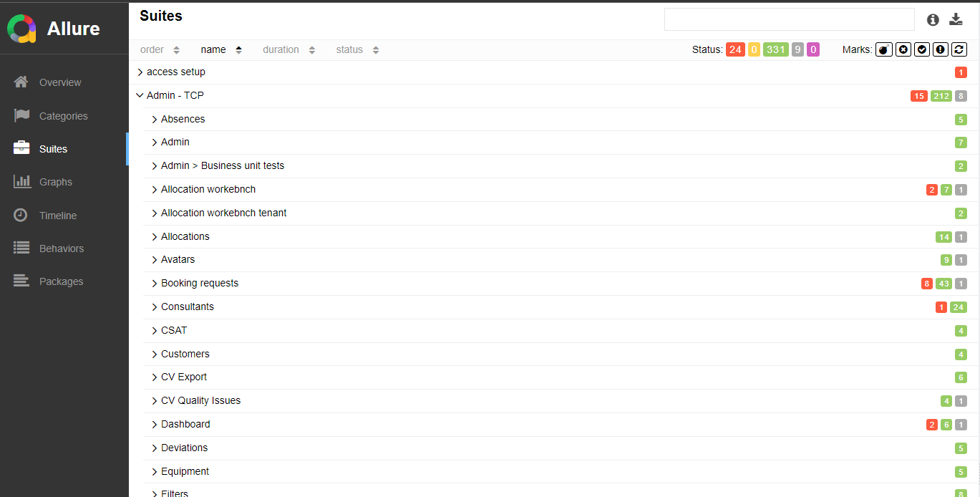Toggle the gray skipped status filter showing 9

click(x=797, y=49)
